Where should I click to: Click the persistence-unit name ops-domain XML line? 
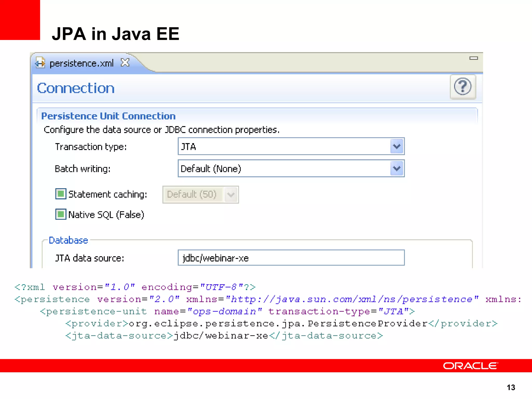[x=227, y=311]
